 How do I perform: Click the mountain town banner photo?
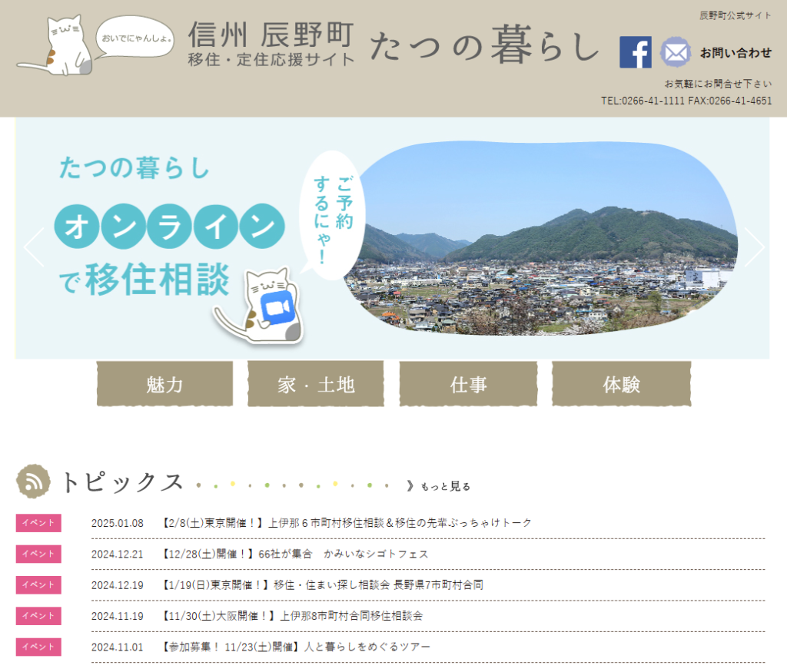tap(553, 246)
